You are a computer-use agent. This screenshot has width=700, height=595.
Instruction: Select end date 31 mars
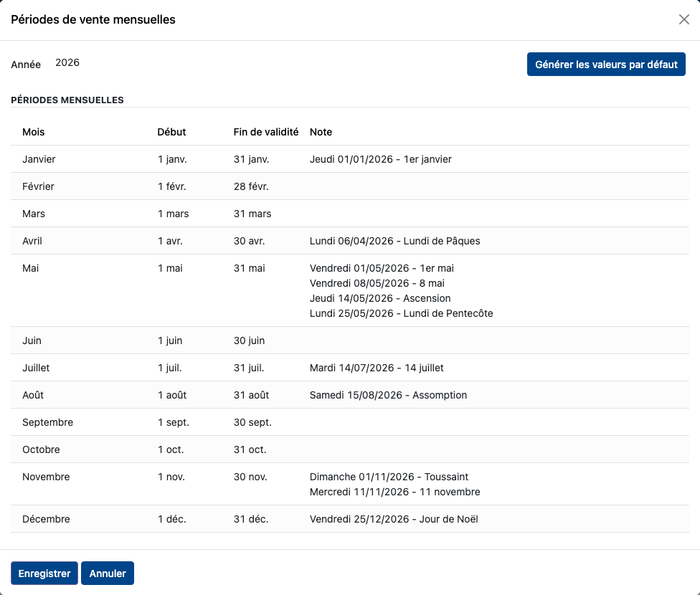[x=252, y=214]
